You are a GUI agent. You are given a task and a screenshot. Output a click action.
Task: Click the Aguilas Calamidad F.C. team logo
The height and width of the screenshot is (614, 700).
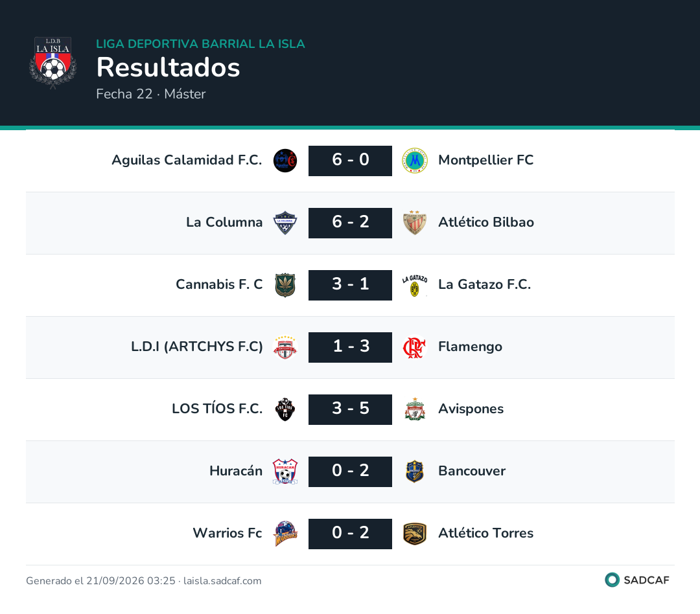click(285, 161)
